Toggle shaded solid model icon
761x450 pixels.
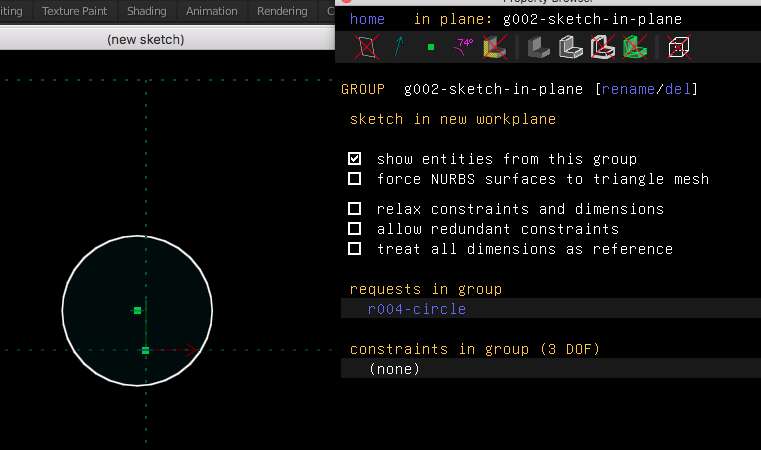pos(538,48)
